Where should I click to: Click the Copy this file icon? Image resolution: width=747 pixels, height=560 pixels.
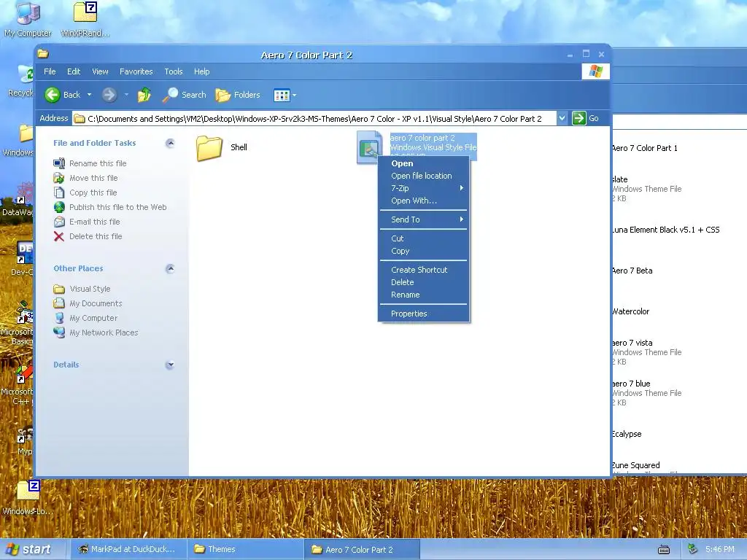coord(59,192)
